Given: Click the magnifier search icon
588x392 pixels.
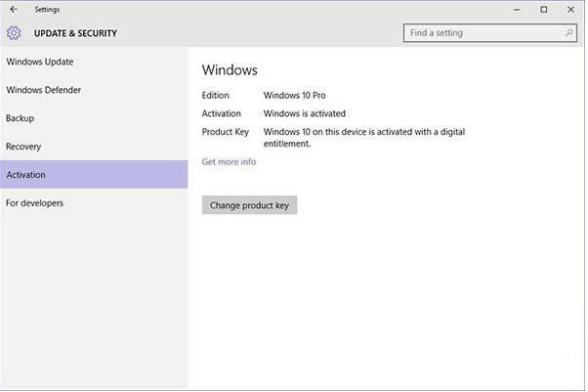Looking at the screenshot, I should 569,33.
